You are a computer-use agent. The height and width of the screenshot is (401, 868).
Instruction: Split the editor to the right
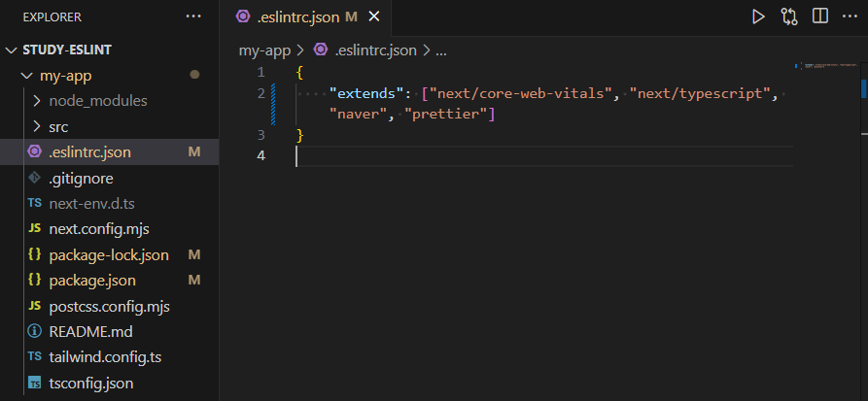coord(819,17)
